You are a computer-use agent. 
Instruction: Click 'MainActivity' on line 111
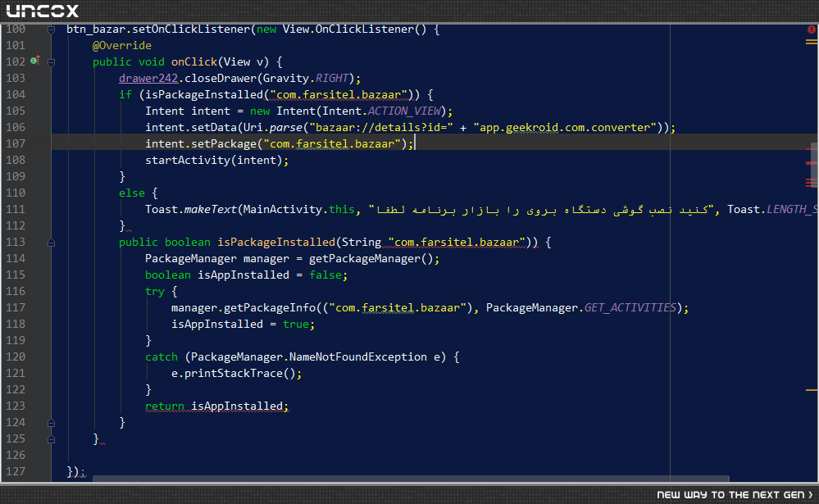(282, 209)
